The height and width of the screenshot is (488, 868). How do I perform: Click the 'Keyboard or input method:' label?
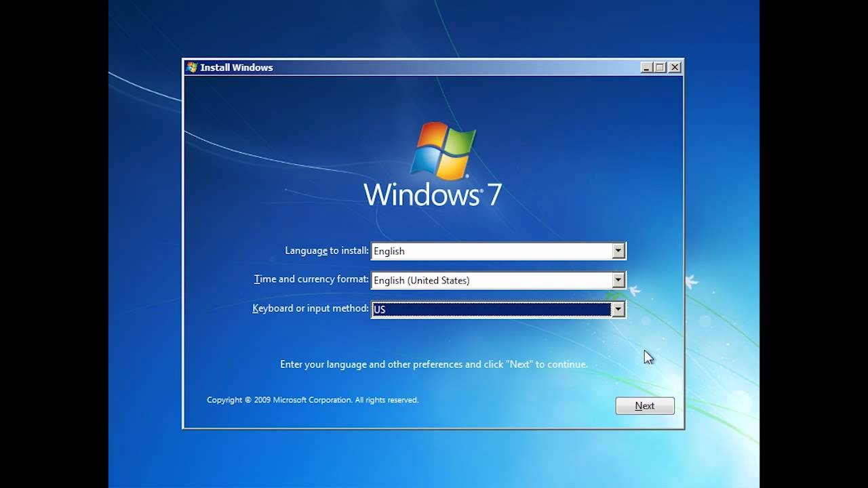click(311, 308)
